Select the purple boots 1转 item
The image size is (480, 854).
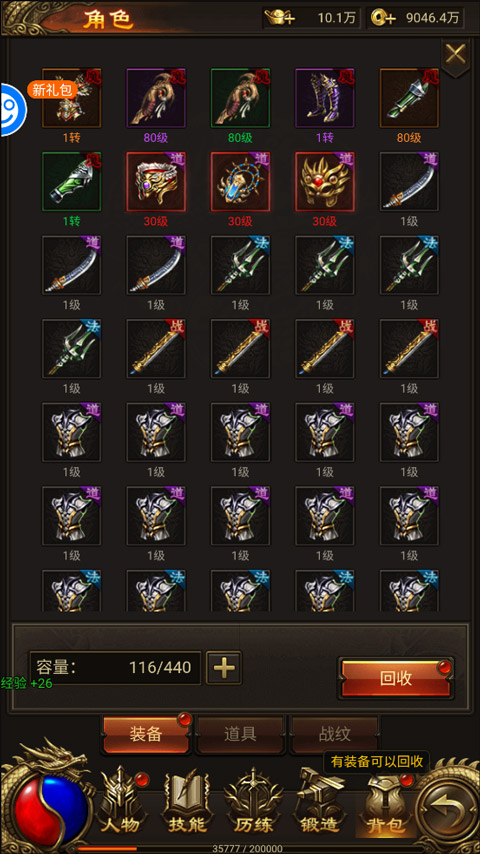(325, 98)
